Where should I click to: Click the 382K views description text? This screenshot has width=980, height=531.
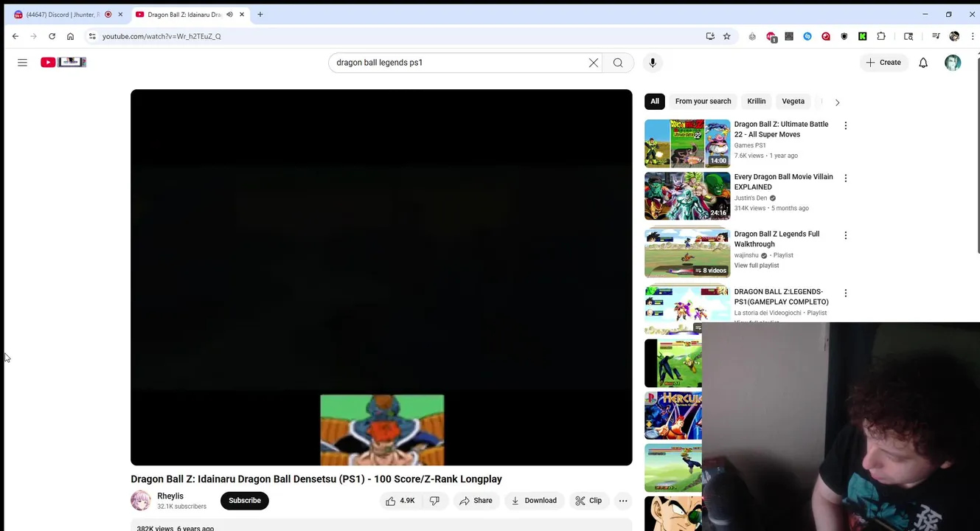click(x=176, y=528)
